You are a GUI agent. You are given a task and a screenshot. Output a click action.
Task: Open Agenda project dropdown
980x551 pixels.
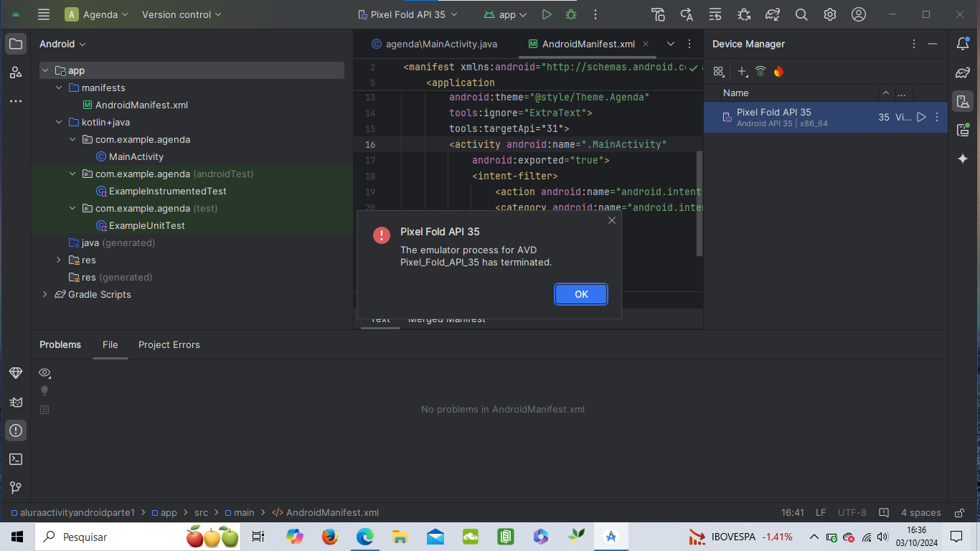click(x=98, y=14)
